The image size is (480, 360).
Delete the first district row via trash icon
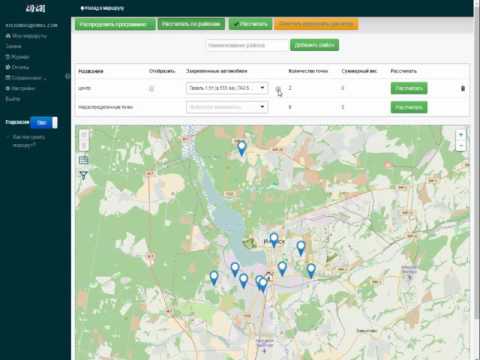point(463,88)
